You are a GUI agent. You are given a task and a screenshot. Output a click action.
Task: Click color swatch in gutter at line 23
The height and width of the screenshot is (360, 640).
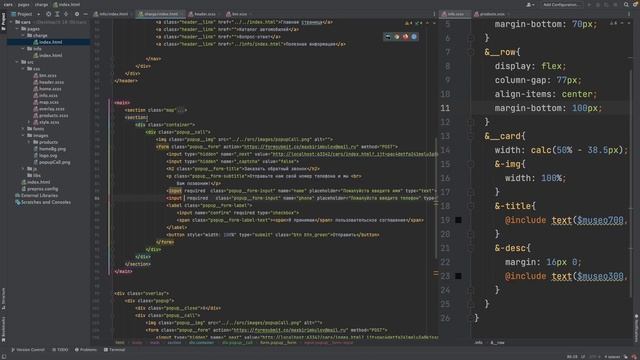458,276
